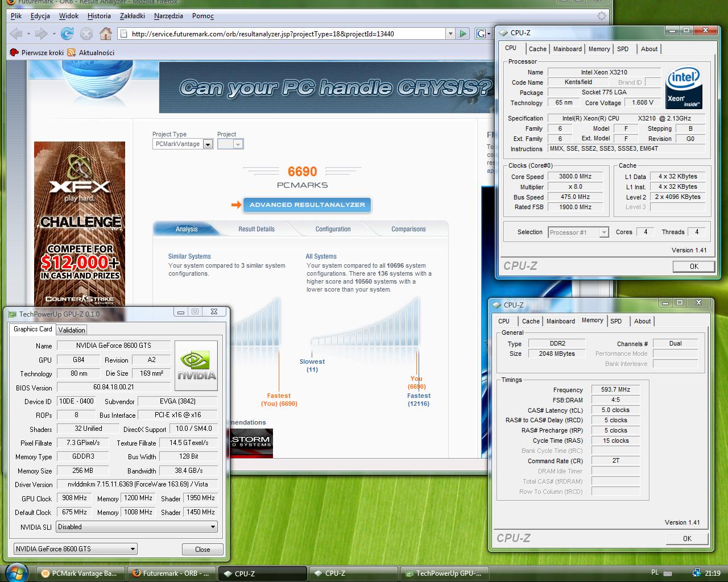The width and height of the screenshot is (728, 582).
Task: Click the Can your PC handle Crysis banner
Action: coord(328,88)
